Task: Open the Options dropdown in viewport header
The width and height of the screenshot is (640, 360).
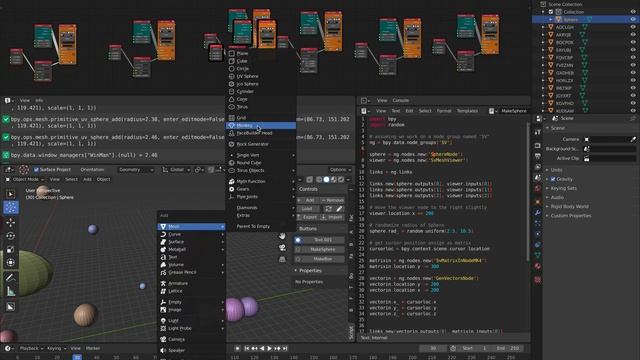Action: point(340,169)
